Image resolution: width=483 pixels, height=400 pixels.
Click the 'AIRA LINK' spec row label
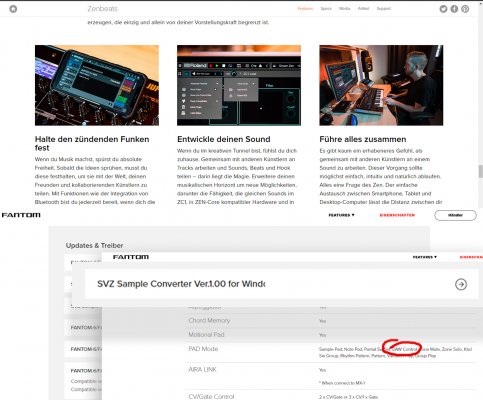coord(202,369)
